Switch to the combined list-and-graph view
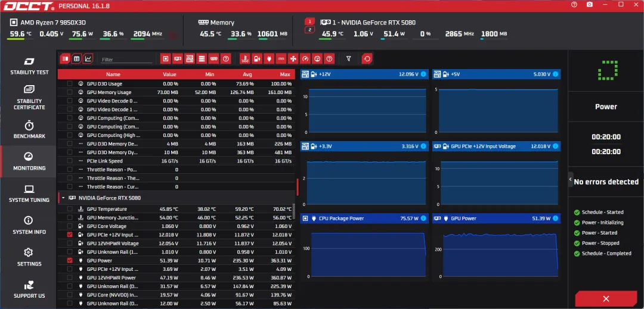 [65, 58]
